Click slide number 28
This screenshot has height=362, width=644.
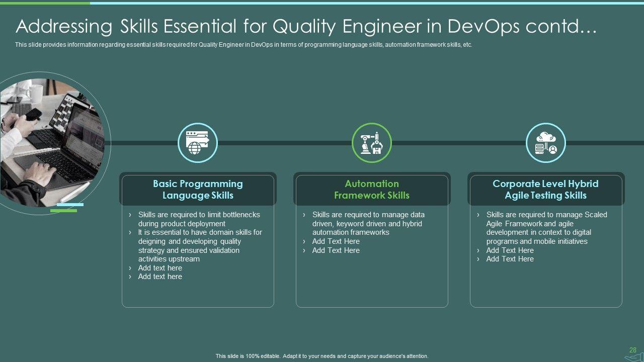(x=633, y=350)
